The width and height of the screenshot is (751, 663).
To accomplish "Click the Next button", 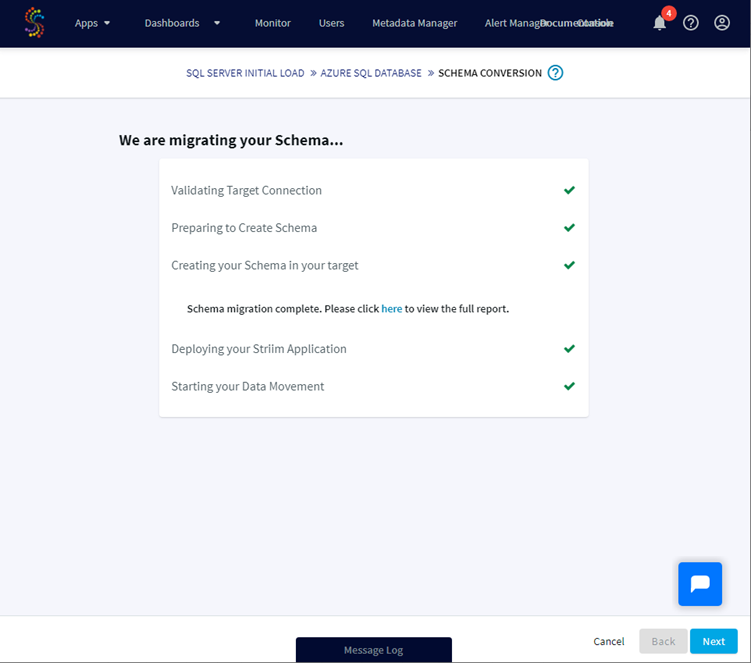I will click(714, 641).
